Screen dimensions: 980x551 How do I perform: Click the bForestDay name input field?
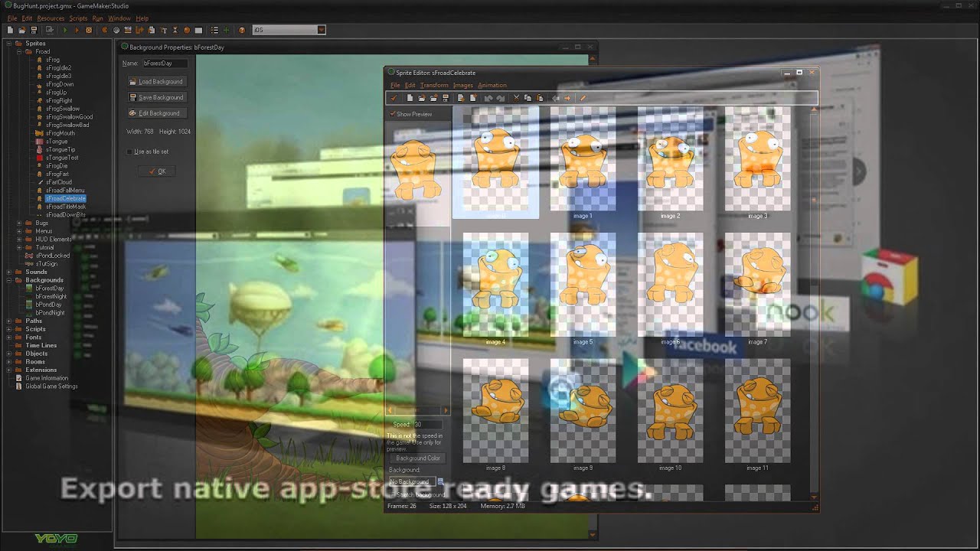tap(165, 64)
